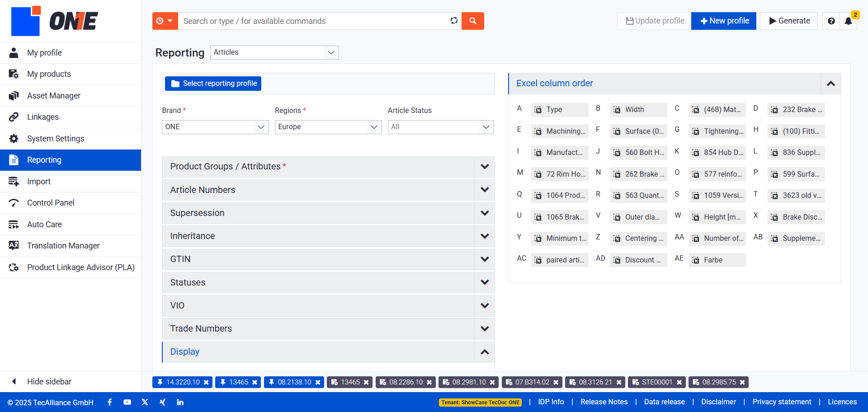This screenshot has height=412, width=868.
Task: Click the New profile button
Action: pyautogui.click(x=724, y=21)
